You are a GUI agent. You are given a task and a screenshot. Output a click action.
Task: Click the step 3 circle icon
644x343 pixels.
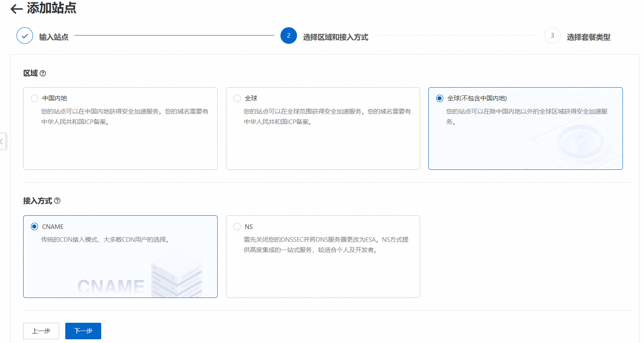click(553, 36)
